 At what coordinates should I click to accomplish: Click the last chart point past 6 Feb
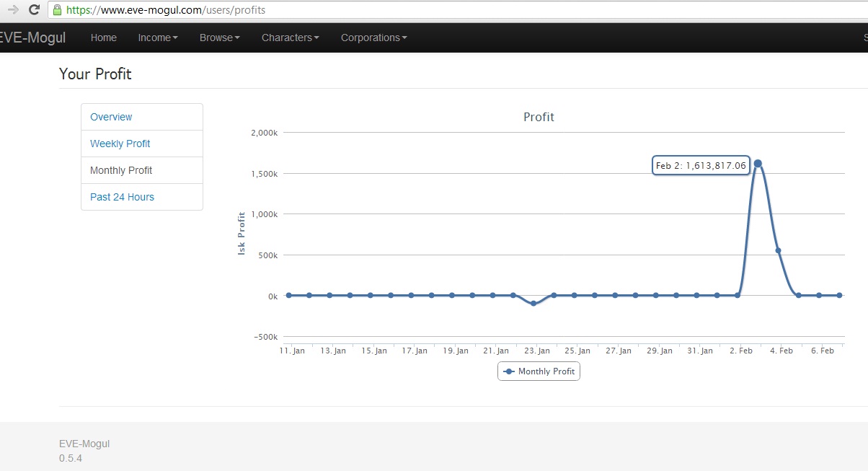click(x=839, y=295)
